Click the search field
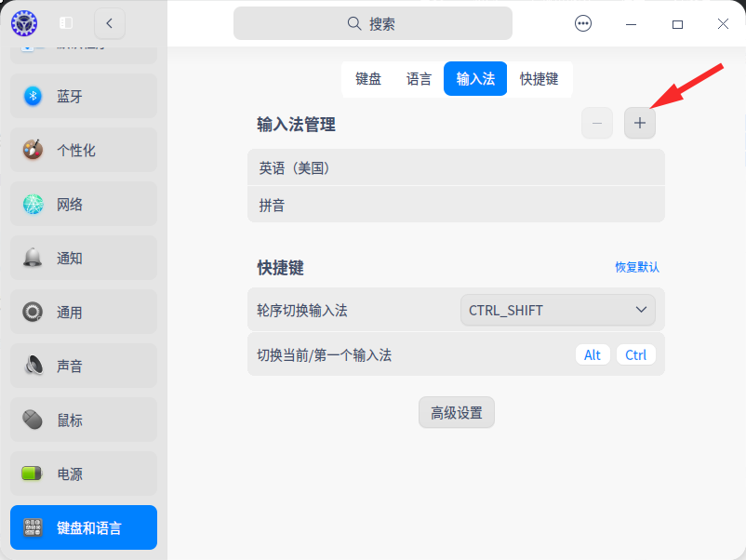The image size is (746, 560). (372, 23)
